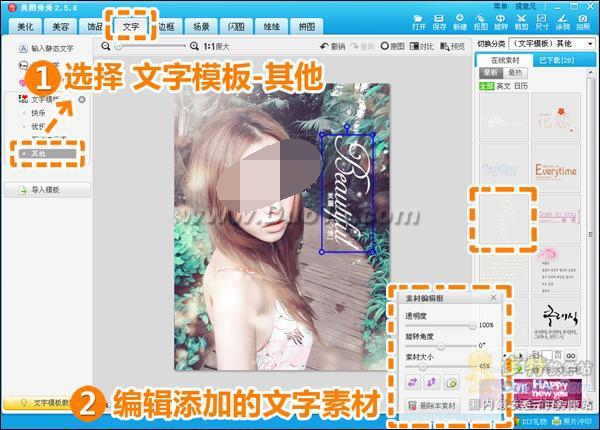Image resolution: width=600 pixels, height=430 pixels.
Task: Adjust the 透明度 opacity slider handle
Action: tap(473, 325)
